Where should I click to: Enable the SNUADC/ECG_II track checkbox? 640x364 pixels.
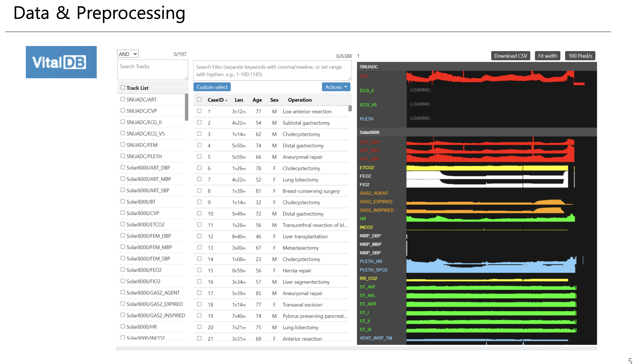click(123, 122)
